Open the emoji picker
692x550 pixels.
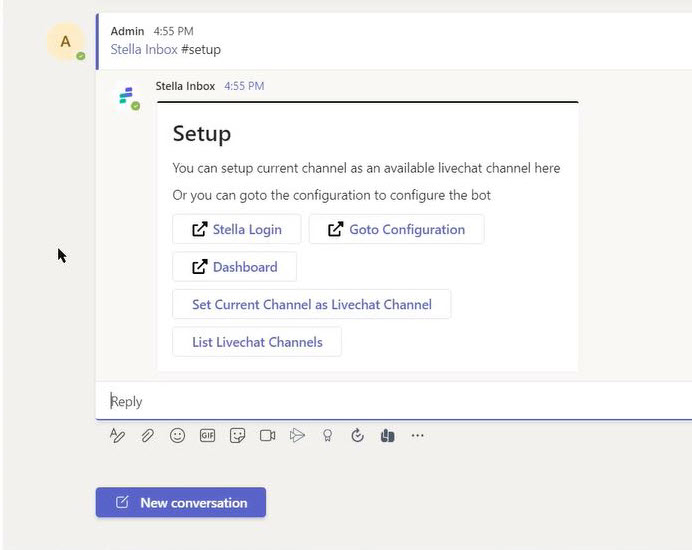(177, 436)
